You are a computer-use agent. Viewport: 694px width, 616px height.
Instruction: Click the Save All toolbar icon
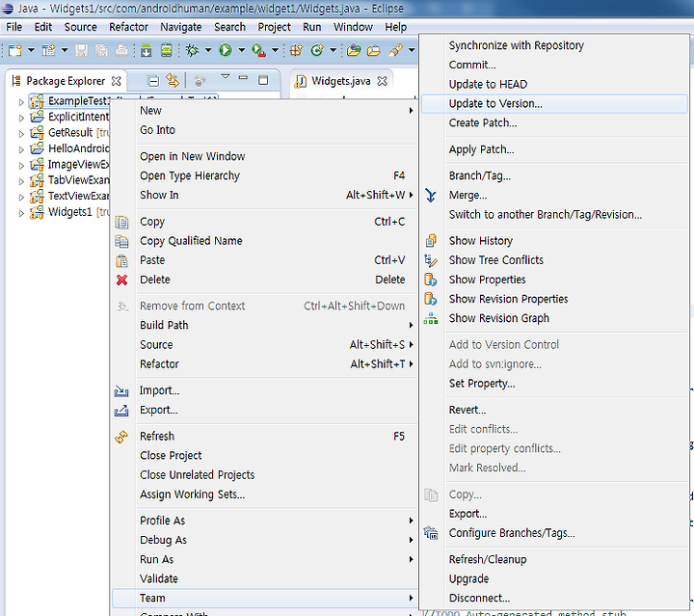102,50
